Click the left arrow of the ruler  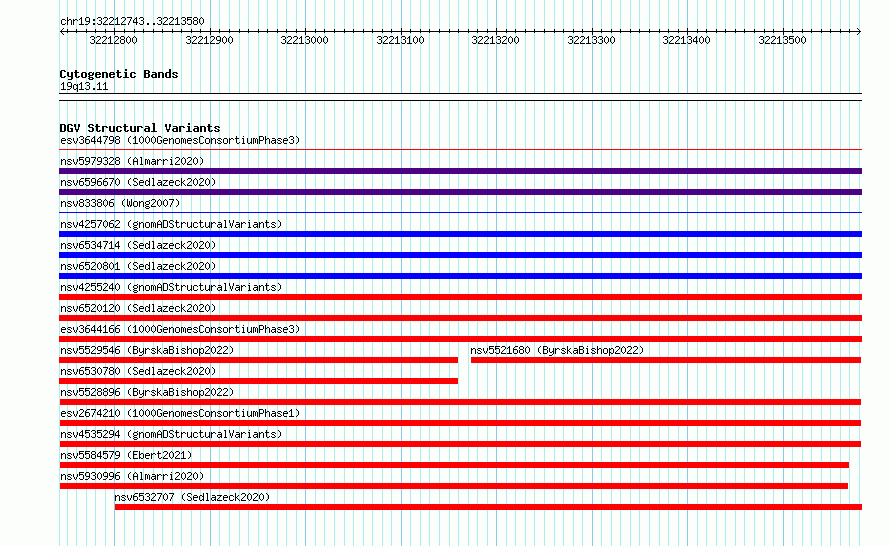(62, 31)
